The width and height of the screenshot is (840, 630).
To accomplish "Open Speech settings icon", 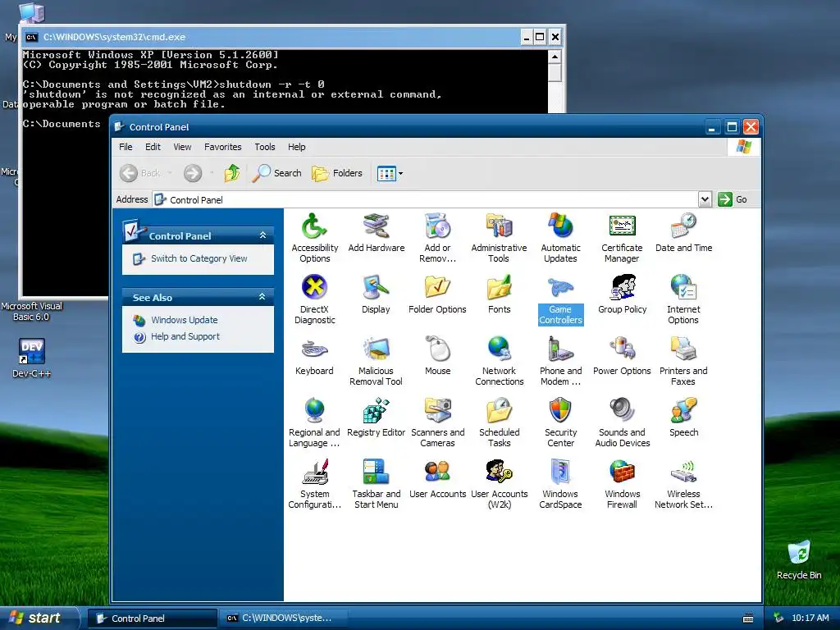I will pyautogui.click(x=683, y=418).
